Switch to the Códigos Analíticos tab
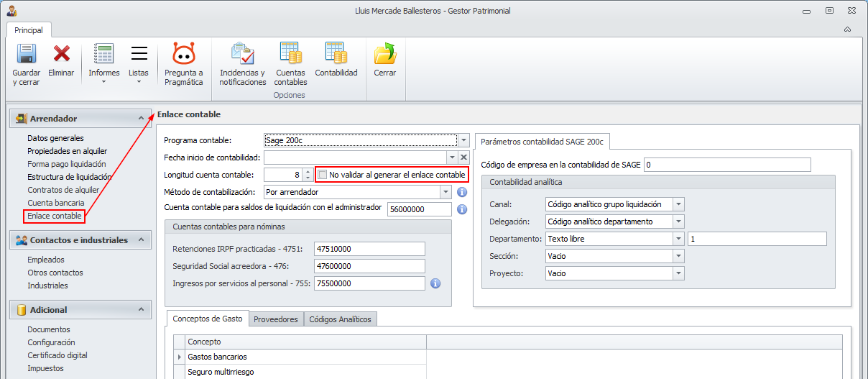Viewport: 868px width, 379px height. pyautogui.click(x=340, y=319)
